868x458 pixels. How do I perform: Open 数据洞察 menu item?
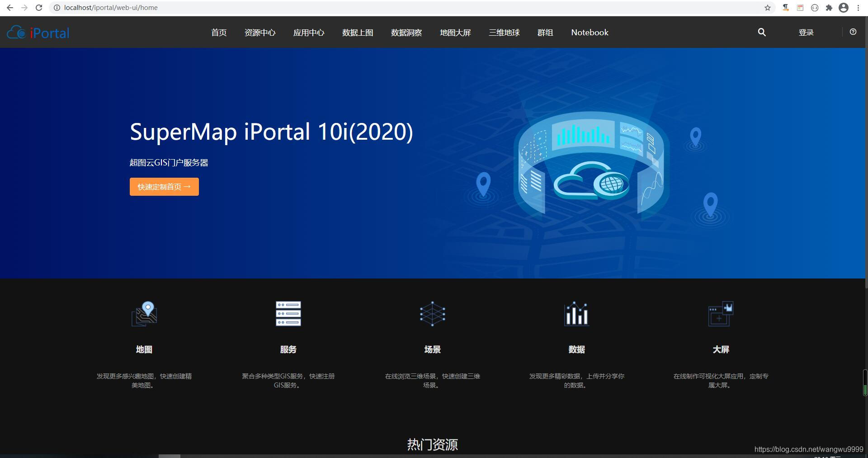pos(406,33)
